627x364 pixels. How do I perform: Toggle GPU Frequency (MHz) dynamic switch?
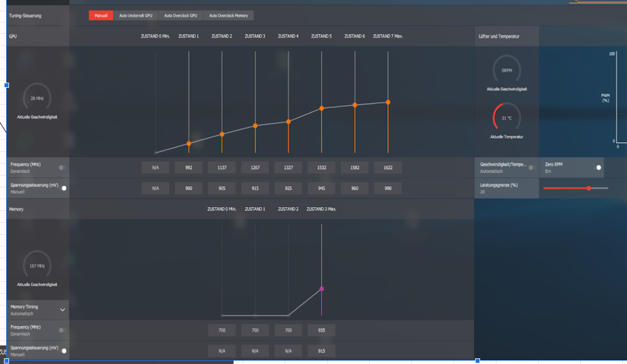(x=62, y=168)
